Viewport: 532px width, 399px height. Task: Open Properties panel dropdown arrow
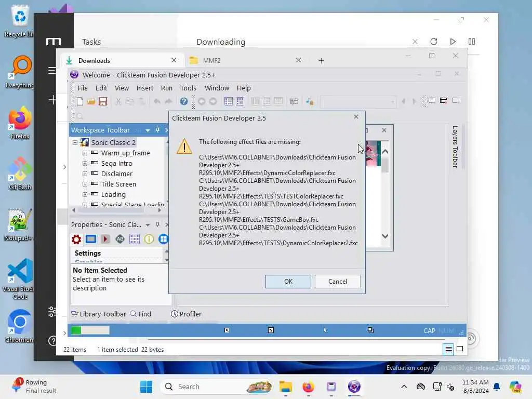tap(148, 225)
